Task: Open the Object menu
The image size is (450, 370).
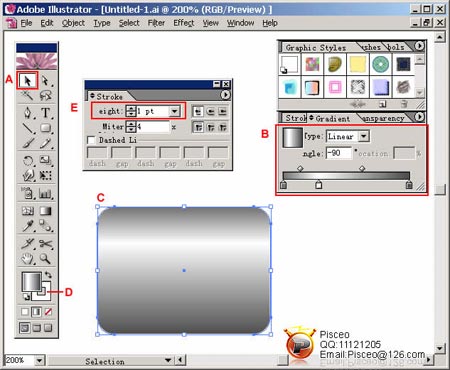Action: pos(73,23)
